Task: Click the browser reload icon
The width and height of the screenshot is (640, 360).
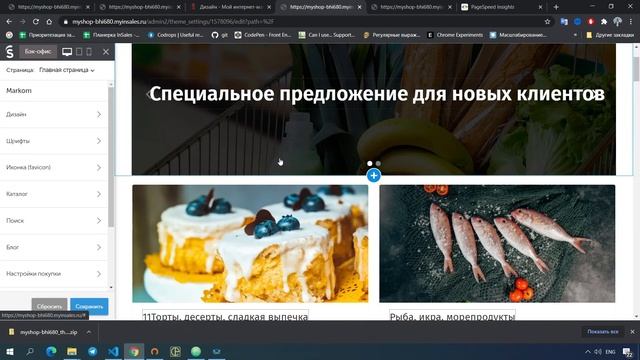Action: pos(36,22)
